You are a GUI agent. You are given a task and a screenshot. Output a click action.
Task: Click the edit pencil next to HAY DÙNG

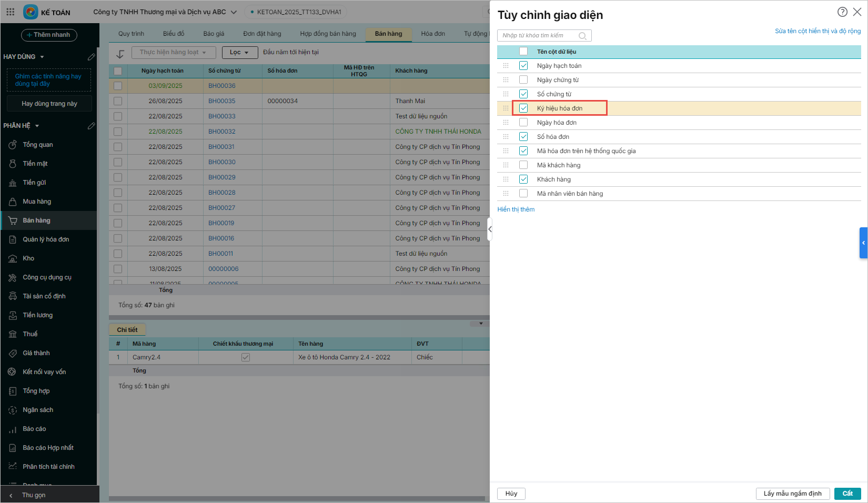[91, 57]
